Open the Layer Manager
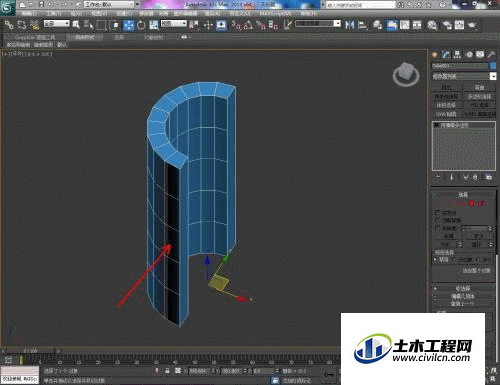 pyautogui.click(x=378, y=25)
